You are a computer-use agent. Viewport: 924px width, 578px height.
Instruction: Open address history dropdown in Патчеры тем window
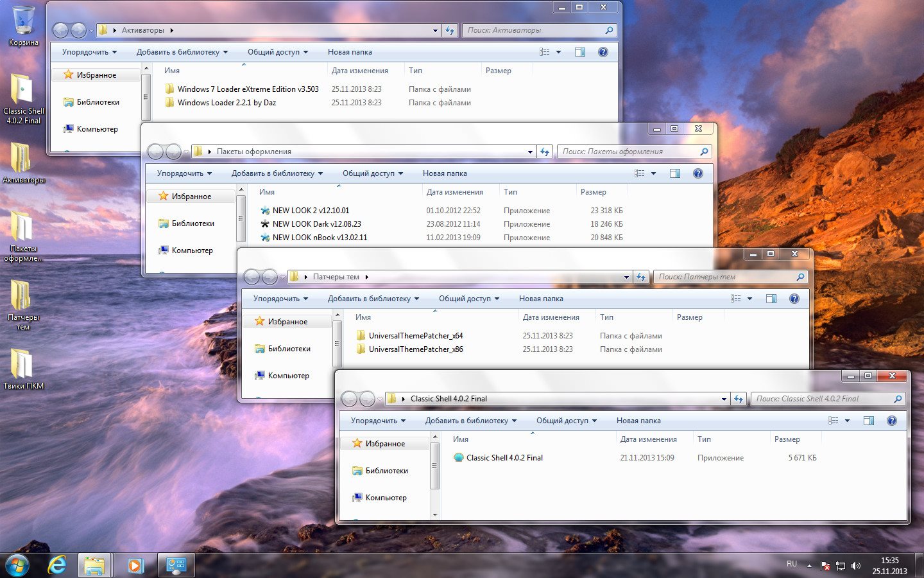[626, 277]
